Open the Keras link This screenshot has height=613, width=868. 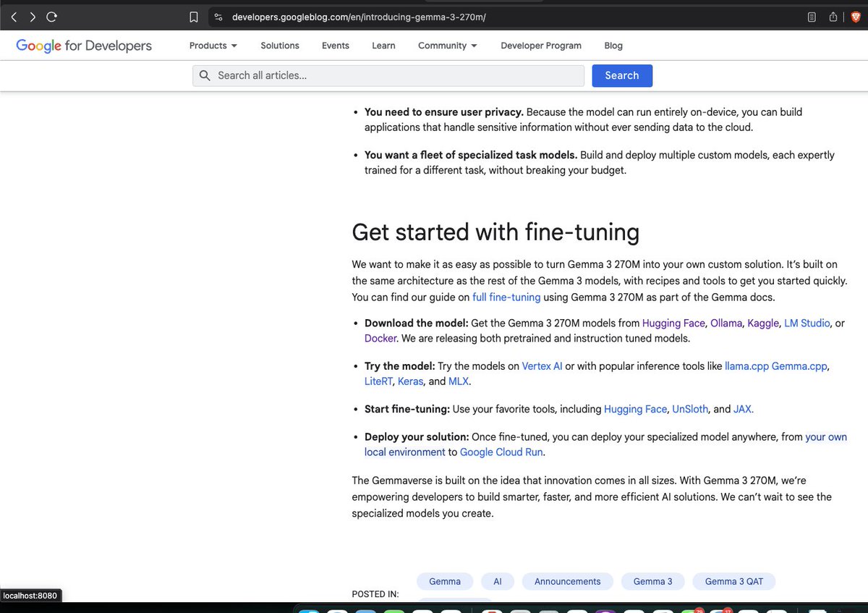pyautogui.click(x=410, y=381)
